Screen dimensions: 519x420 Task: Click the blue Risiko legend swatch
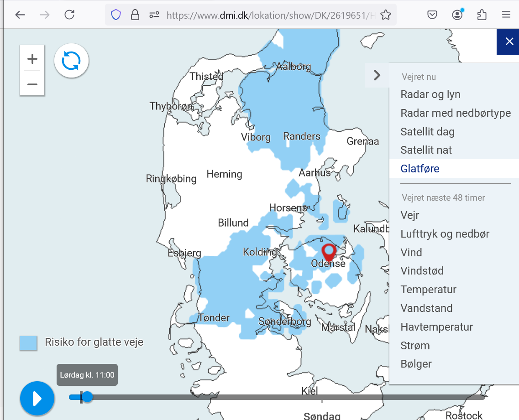pyautogui.click(x=28, y=343)
